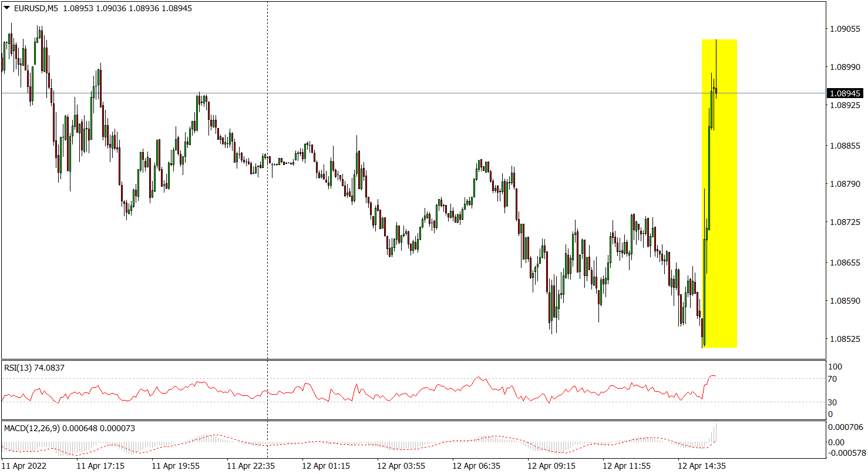The image size is (868, 474).
Task: Click the 1.08925 price axis label
Action: (x=845, y=106)
